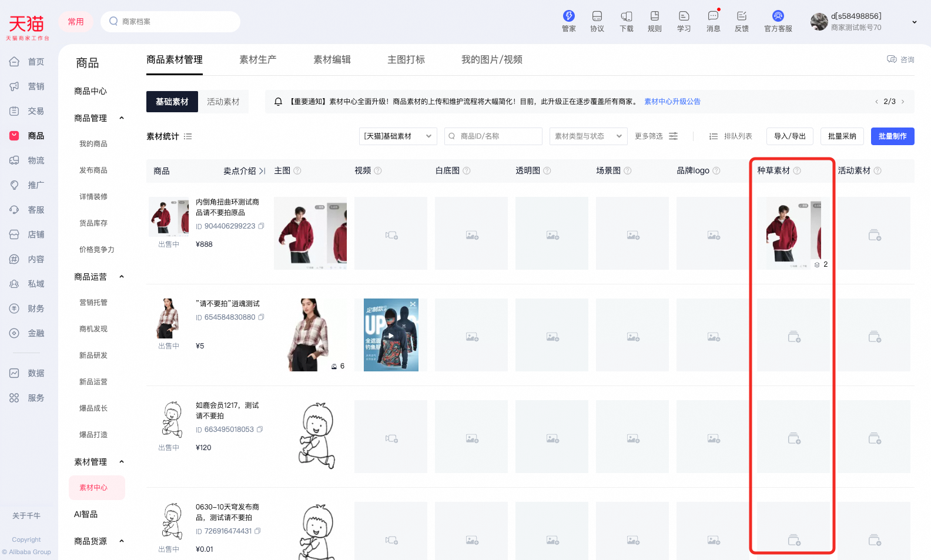Open the 种草素材 thumbnail of red hoodie
This screenshot has height=560, width=931.
[x=793, y=233]
